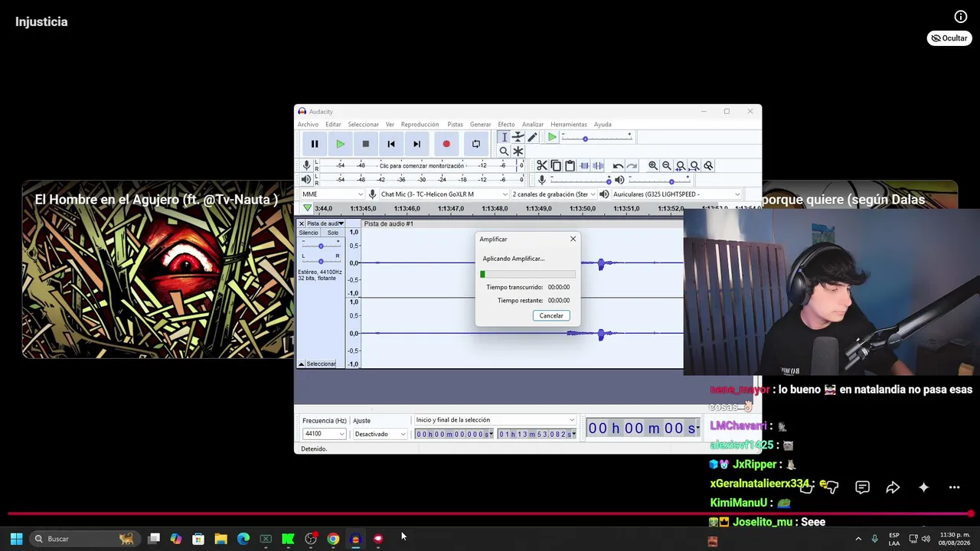Open the MME audio host dropdown
Screen dimensions: 980x551
333,194
